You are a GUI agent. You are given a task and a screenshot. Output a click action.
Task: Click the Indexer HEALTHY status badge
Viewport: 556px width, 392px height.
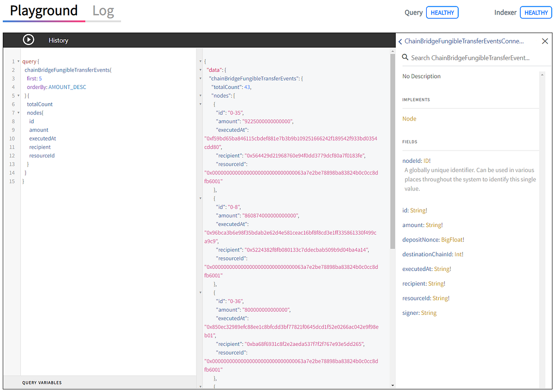coord(536,12)
